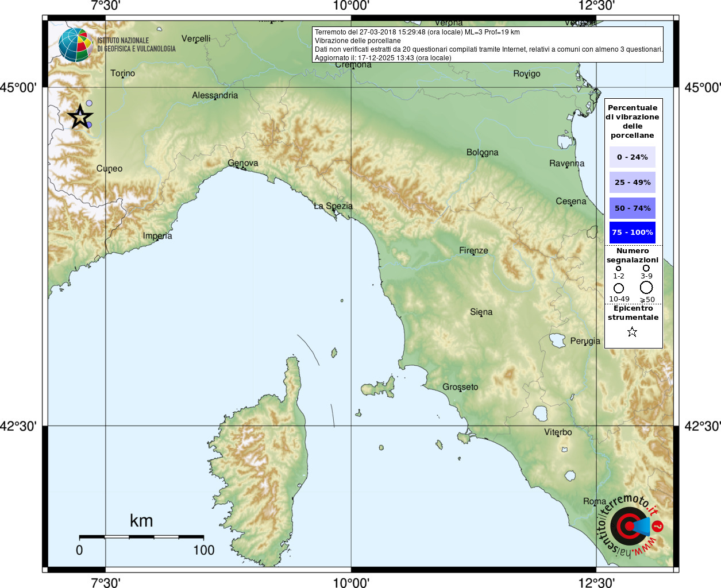Click the INGV globe logo
The image size is (721, 588).
(75, 45)
